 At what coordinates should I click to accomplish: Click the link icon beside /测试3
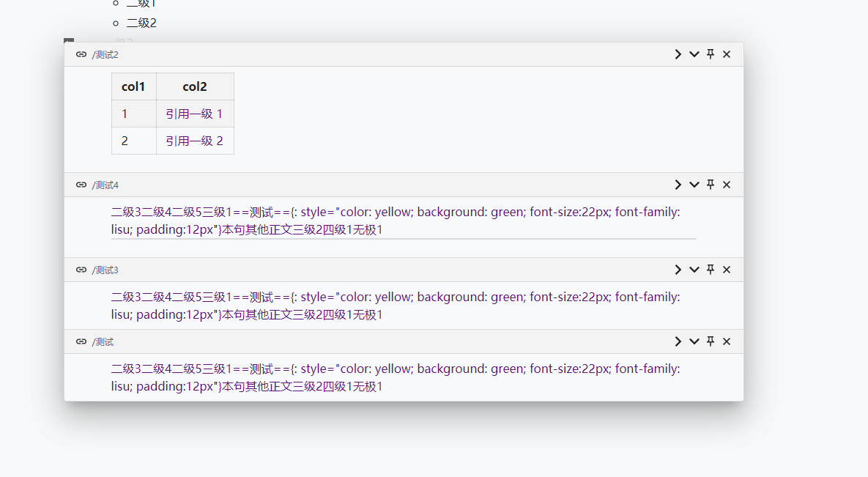coord(81,270)
